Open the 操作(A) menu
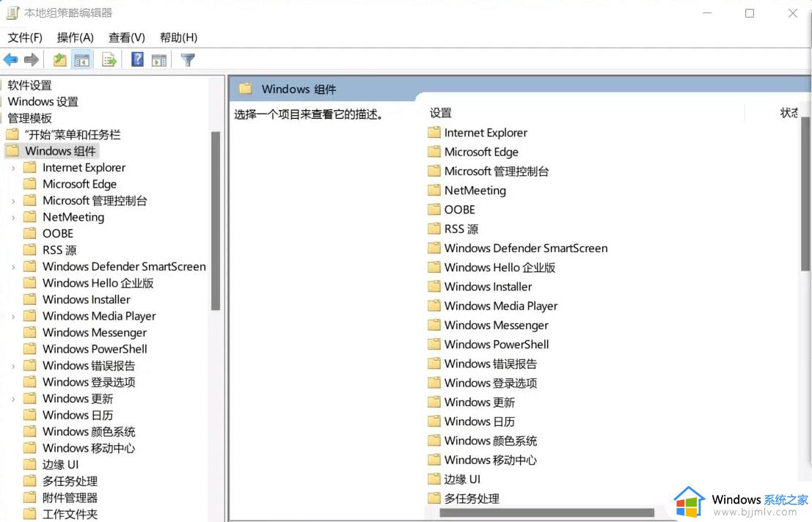The width and height of the screenshot is (812, 522). coord(75,38)
